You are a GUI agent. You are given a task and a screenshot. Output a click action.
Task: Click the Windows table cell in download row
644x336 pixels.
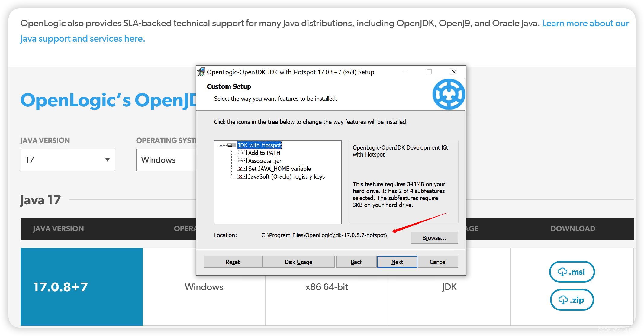(204, 287)
